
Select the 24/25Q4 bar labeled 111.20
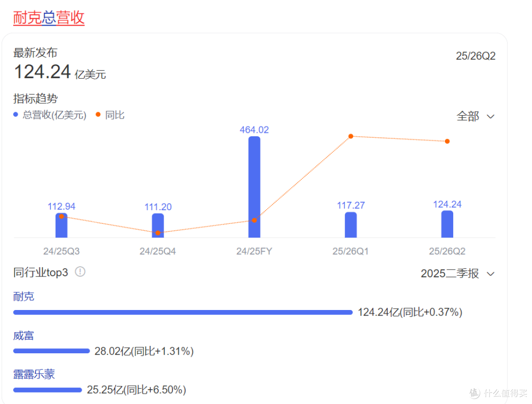(158, 225)
